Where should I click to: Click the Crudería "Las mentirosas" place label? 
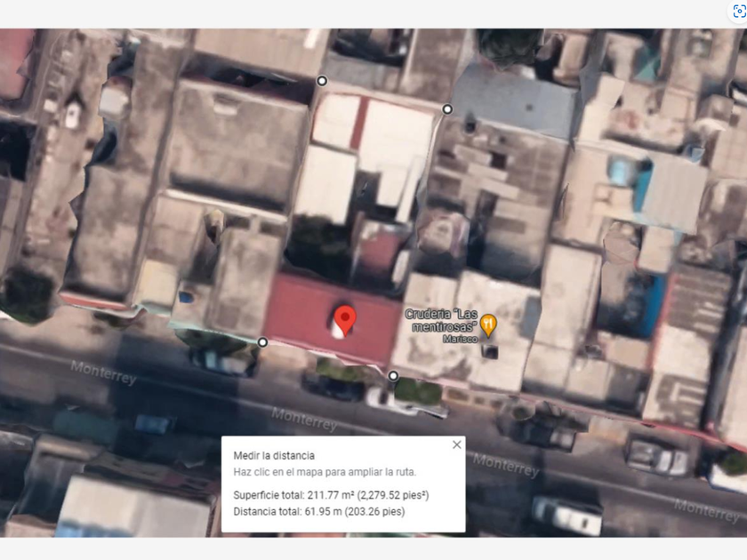(x=442, y=320)
